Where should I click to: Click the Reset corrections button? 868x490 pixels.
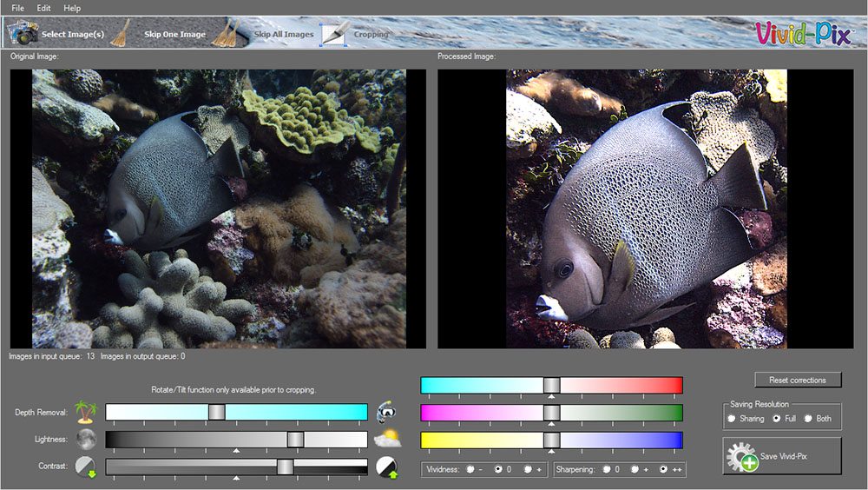798,380
